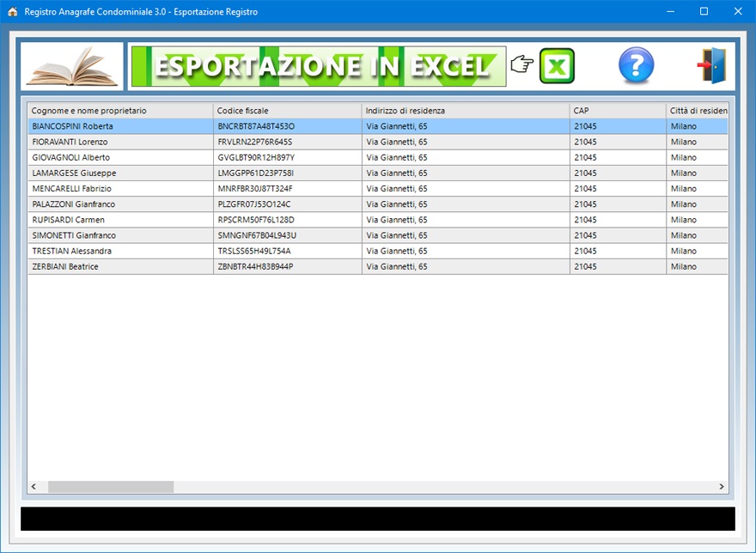This screenshot has width=756, height=553.
Task: Sort by Cognome e nome proprietario column
Action: pos(119,111)
